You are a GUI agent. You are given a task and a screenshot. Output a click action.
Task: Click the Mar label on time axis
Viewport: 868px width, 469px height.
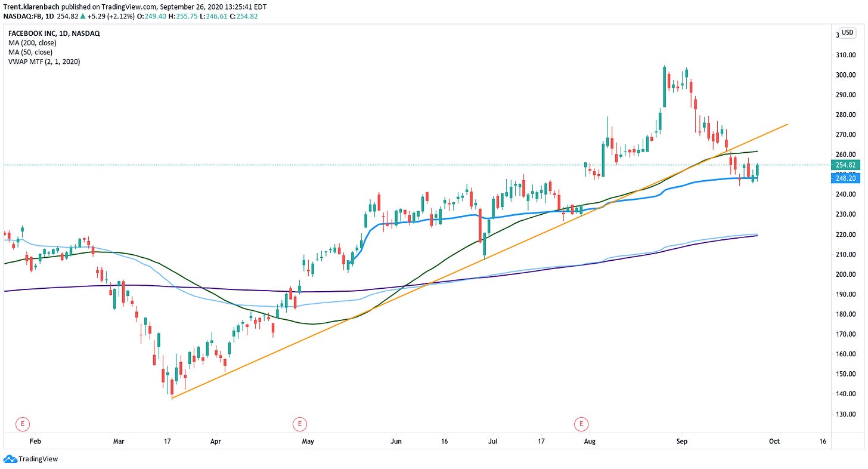pyautogui.click(x=118, y=442)
